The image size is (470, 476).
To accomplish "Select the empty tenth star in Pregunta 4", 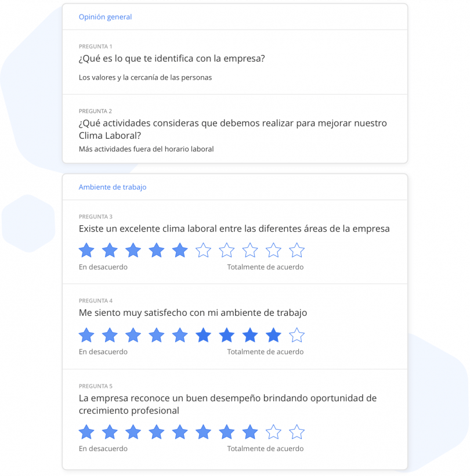I will [x=297, y=335].
